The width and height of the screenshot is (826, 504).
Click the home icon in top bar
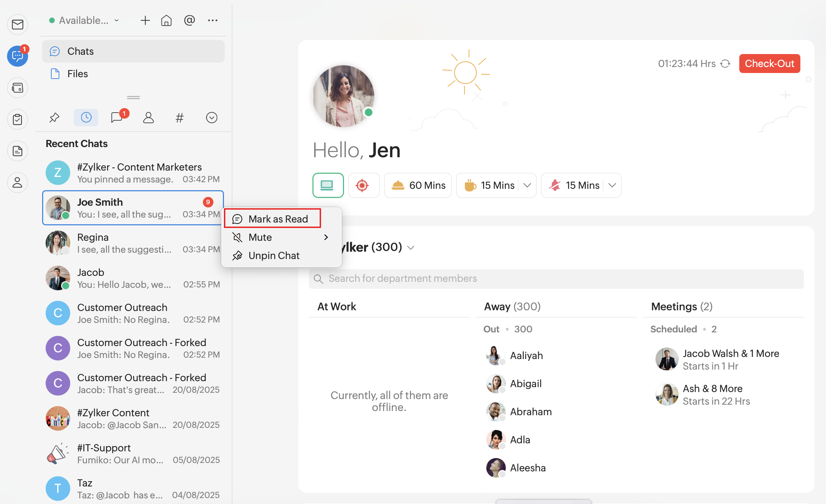click(166, 21)
